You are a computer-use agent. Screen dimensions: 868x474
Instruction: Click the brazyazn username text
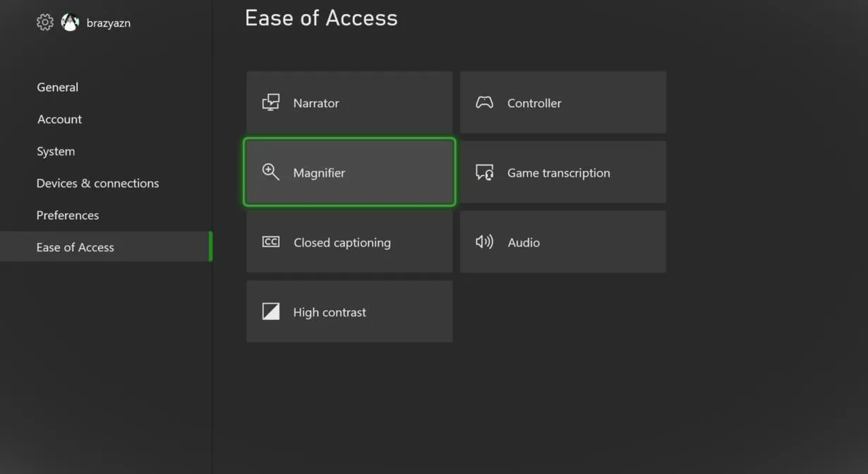point(108,23)
